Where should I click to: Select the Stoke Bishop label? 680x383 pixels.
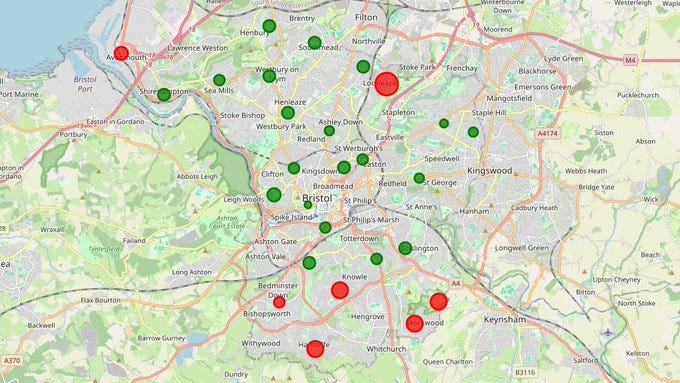[x=242, y=115]
